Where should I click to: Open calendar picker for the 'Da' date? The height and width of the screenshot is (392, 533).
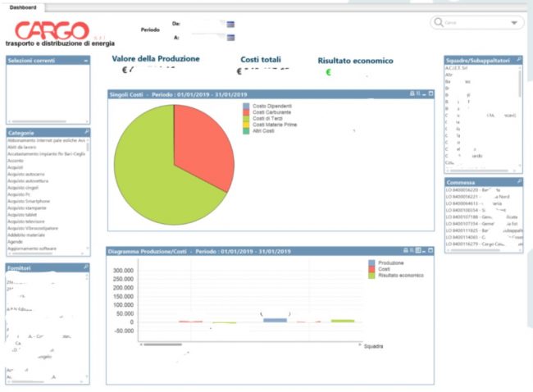tap(230, 25)
